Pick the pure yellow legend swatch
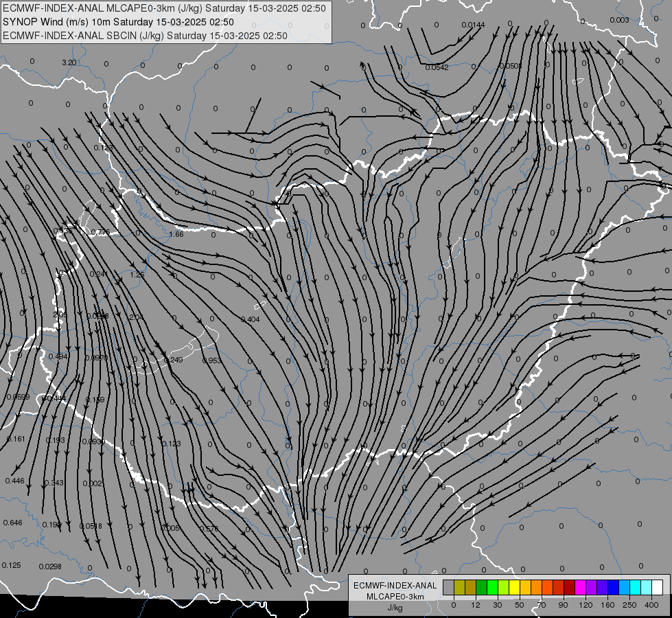The width and height of the screenshot is (672, 618). pyautogui.click(x=514, y=587)
